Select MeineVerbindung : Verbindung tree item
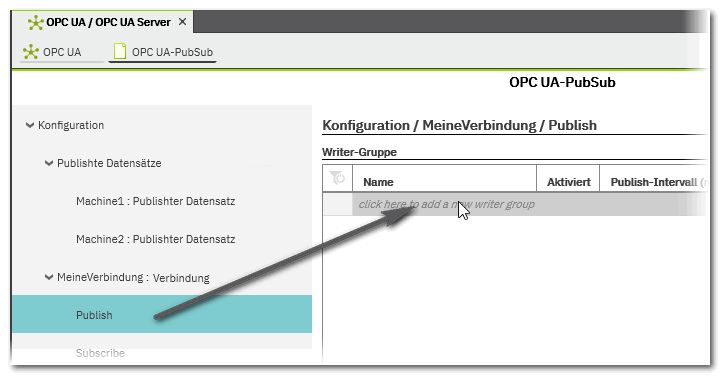 pos(133,278)
